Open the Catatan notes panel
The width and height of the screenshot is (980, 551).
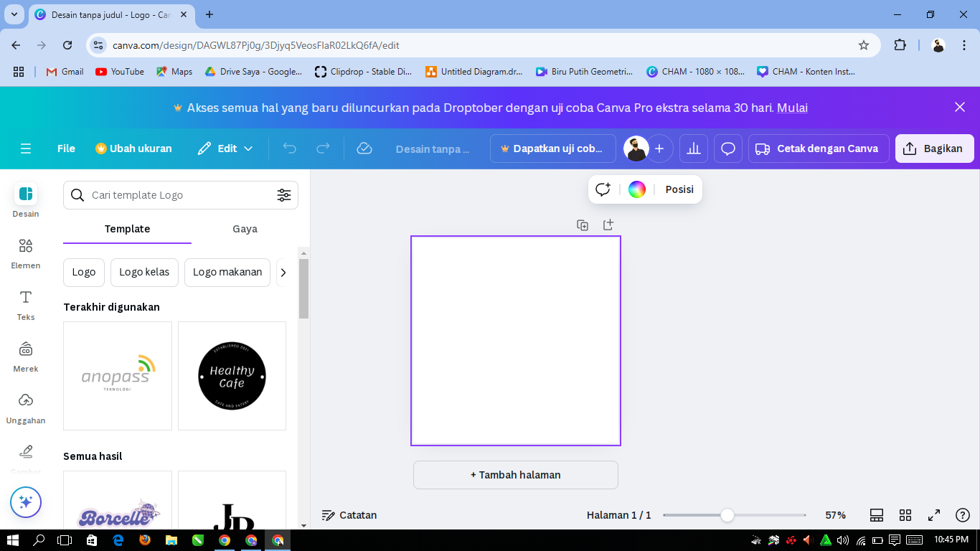pos(349,515)
